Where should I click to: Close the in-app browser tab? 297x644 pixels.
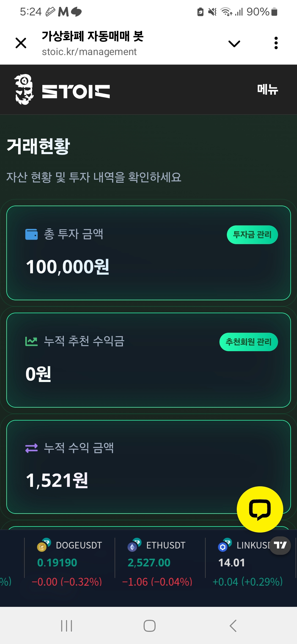point(21,43)
